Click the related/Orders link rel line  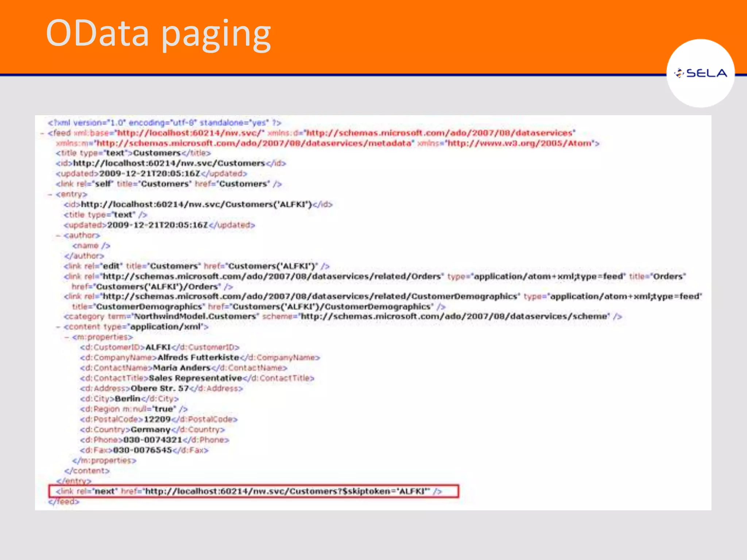(375, 276)
